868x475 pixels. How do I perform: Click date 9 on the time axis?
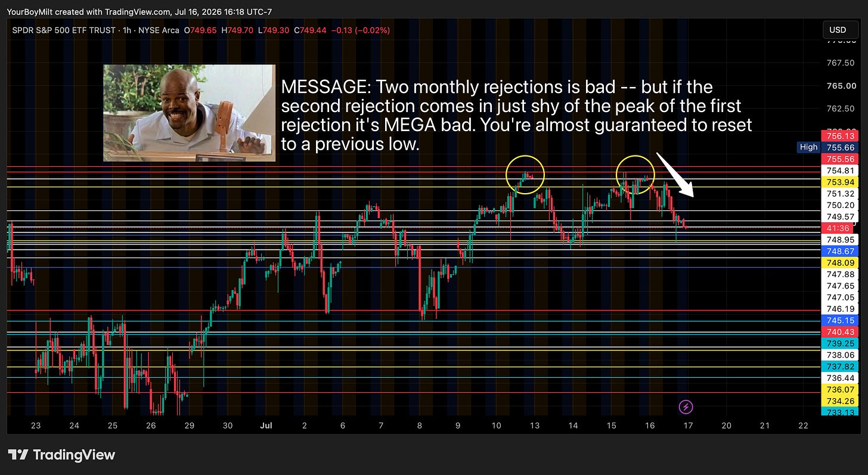coord(458,426)
